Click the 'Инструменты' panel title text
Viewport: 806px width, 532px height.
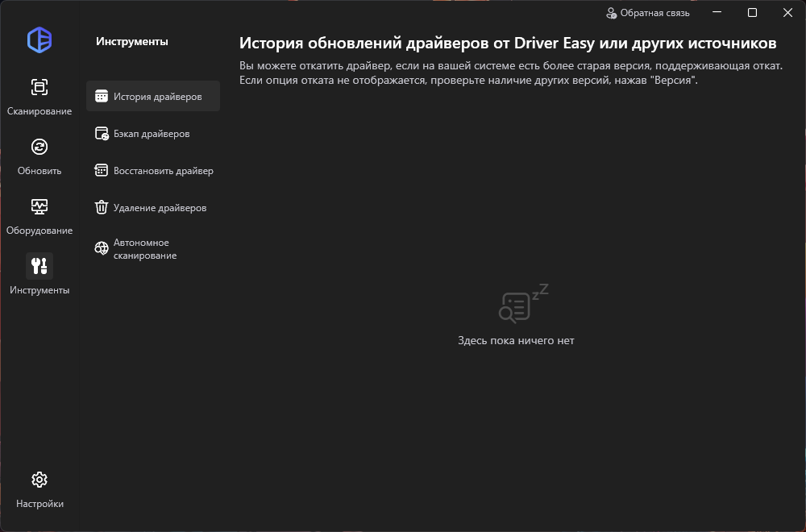click(132, 42)
